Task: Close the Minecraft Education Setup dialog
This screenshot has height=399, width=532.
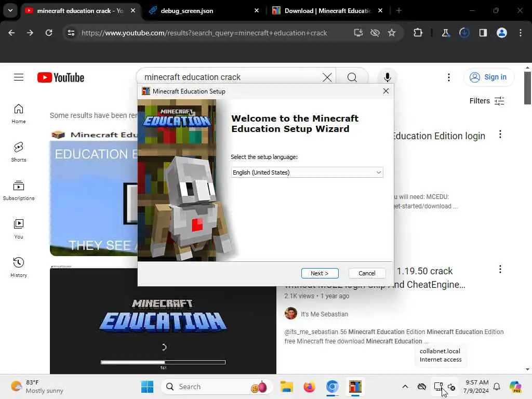Action: (x=386, y=91)
